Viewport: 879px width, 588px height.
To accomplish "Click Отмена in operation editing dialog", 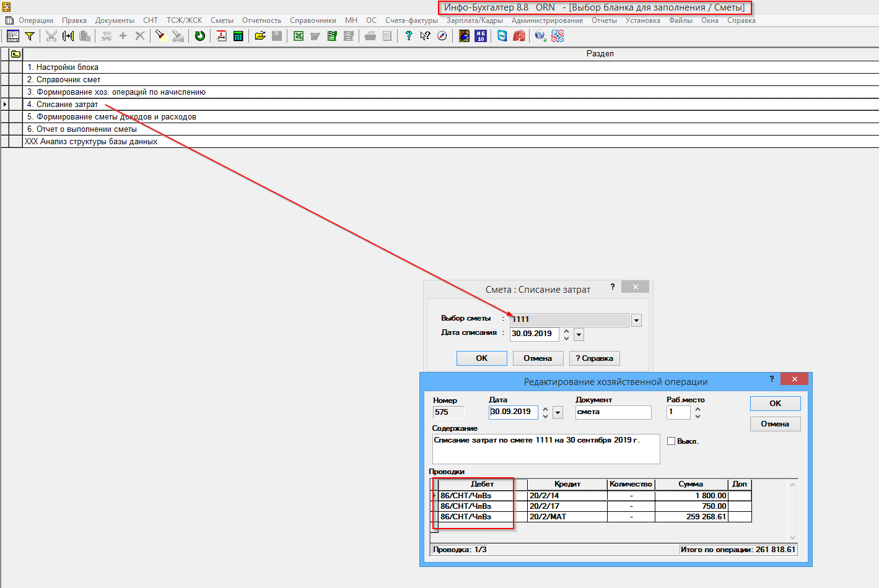I will [x=775, y=424].
